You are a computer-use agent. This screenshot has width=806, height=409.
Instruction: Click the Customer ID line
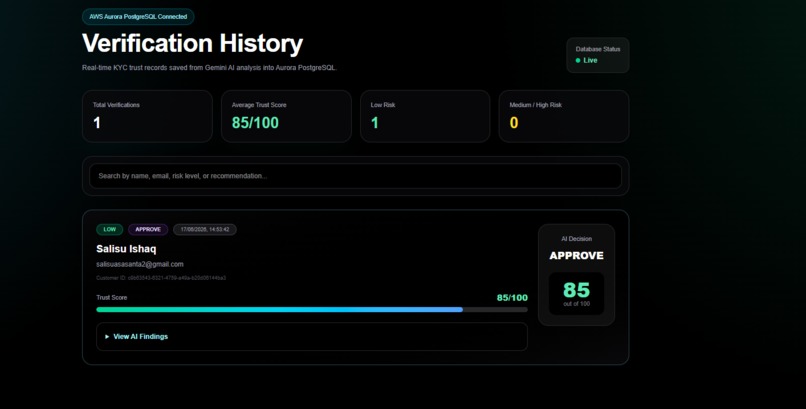pyautogui.click(x=161, y=278)
